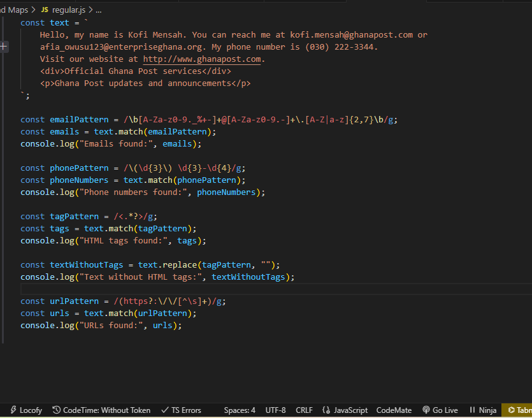Change the CRLF end-of-line sequence

(304, 410)
